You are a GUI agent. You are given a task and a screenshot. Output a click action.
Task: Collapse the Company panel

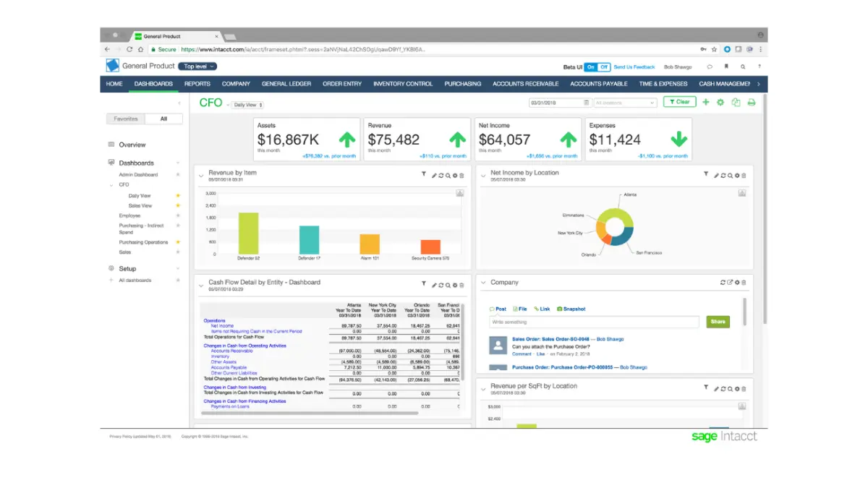click(x=482, y=282)
